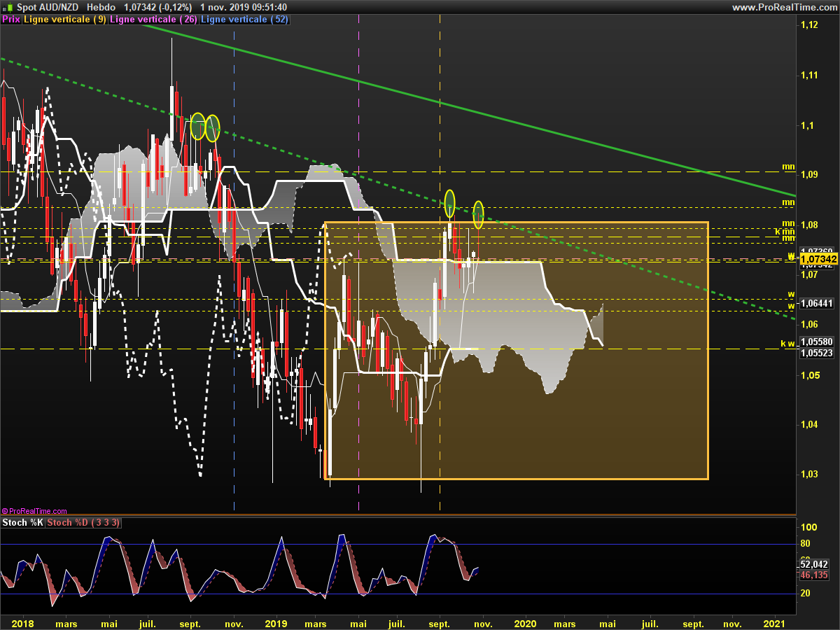840x630 pixels.
Task: Select the 1,05523 price tag
Action: [816, 353]
